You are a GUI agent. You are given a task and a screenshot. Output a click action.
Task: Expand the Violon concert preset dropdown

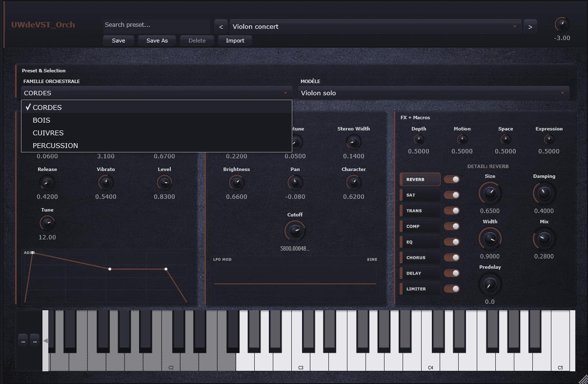click(x=374, y=26)
